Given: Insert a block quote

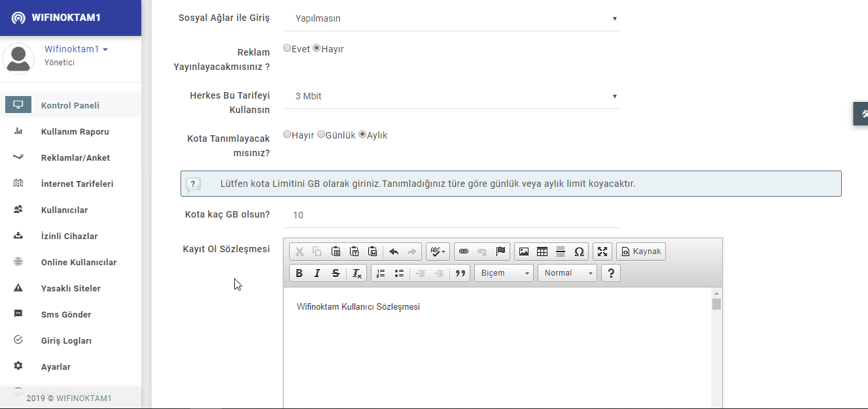Looking at the screenshot, I should coord(460,273).
